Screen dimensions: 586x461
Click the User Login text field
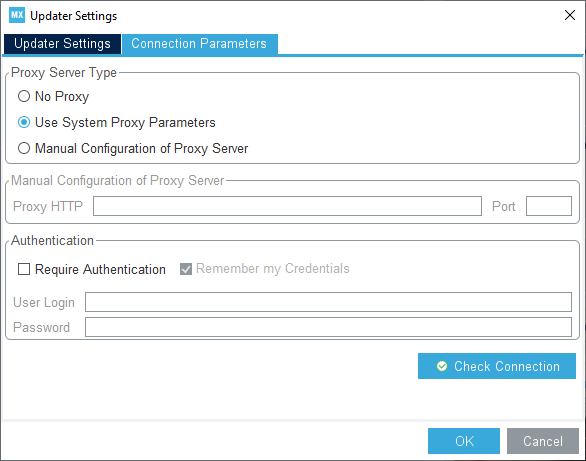328,302
